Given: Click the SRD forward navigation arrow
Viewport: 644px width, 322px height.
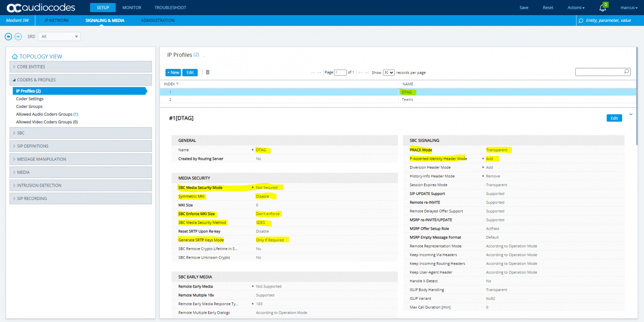Looking at the screenshot, I should tap(18, 36).
